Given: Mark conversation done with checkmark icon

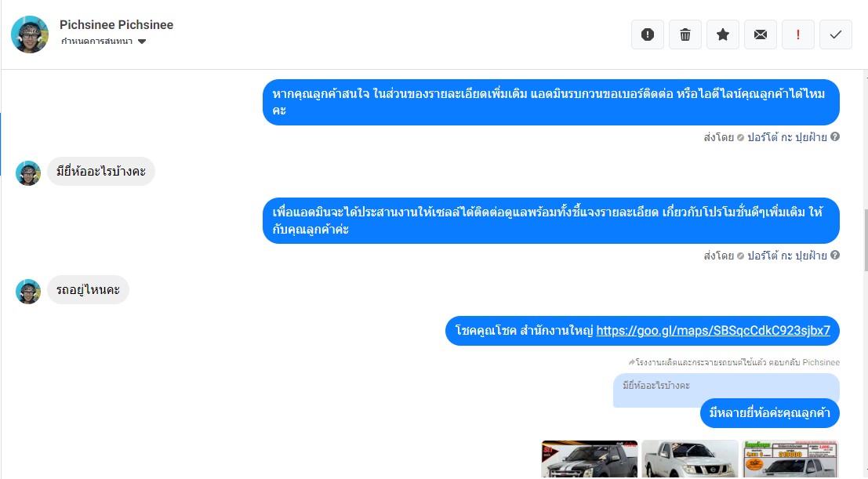Looking at the screenshot, I should pos(835,34).
